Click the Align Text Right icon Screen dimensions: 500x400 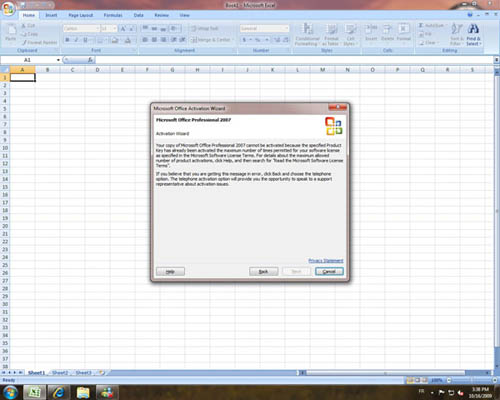pos(163,40)
